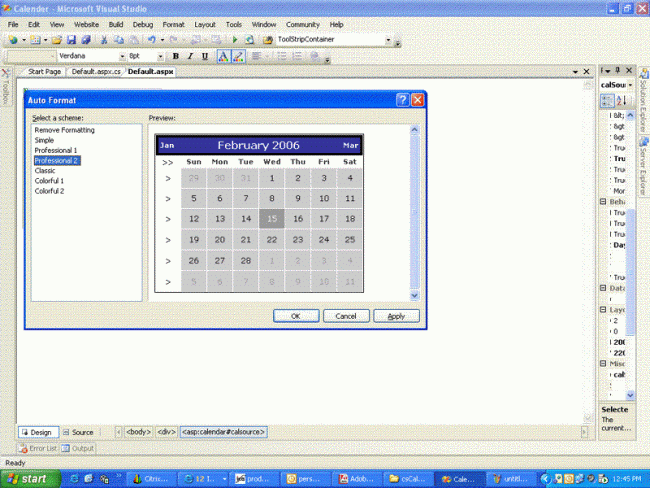Screen dimensions: 650x488
Task: Cut selection using the scissors icon
Action: coord(104,40)
